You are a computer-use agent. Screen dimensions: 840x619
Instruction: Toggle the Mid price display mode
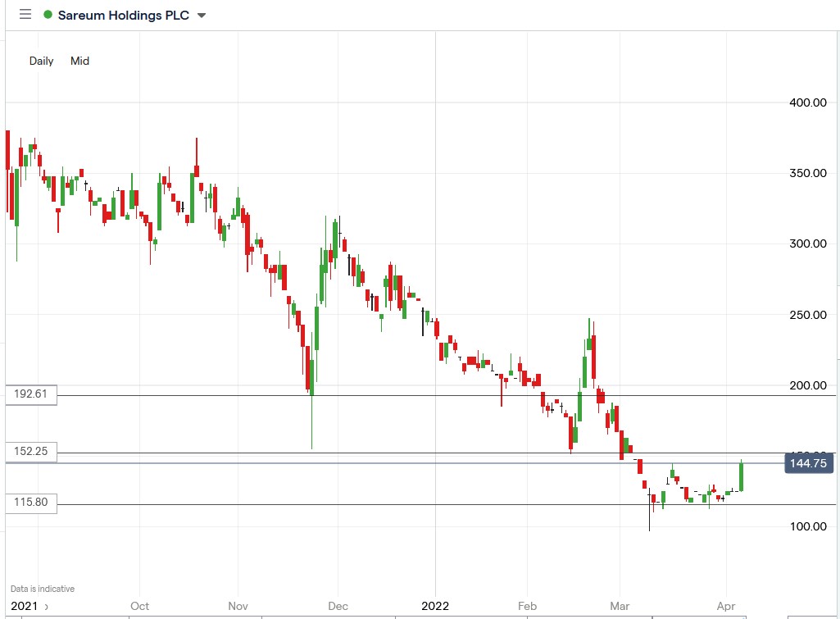79,61
